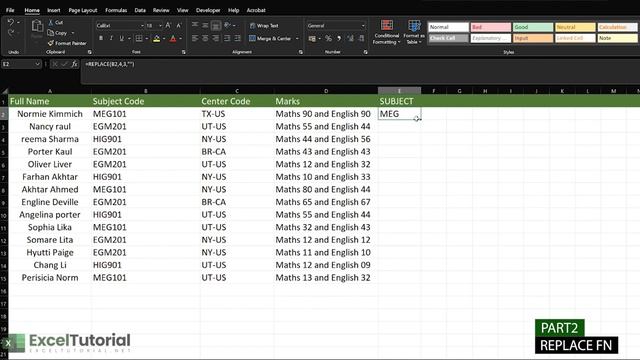The width and height of the screenshot is (640, 360).
Task: Align text right
Action: click(216, 38)
